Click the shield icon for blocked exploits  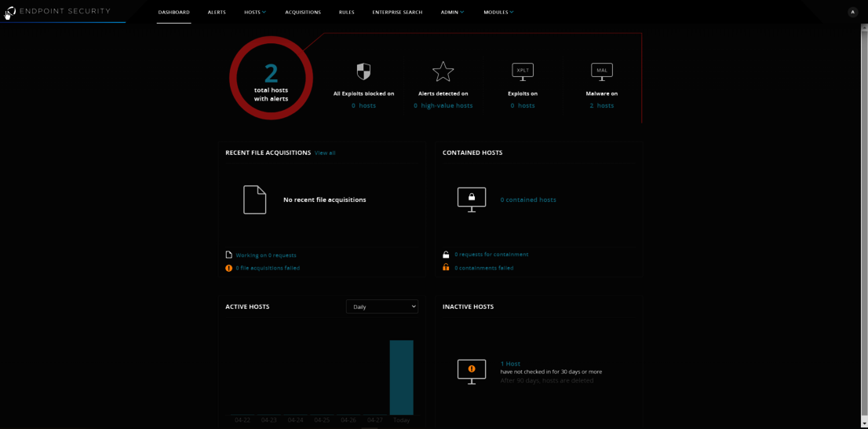[x=363, y=72]
